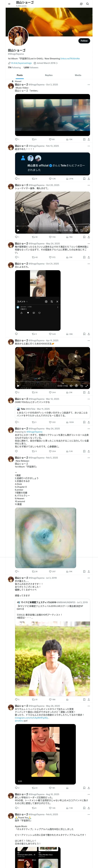The width and height of the screenshot is (98, 868).
Task: Enter fullscreen on Oct 20 video
Action: (87, 230)
